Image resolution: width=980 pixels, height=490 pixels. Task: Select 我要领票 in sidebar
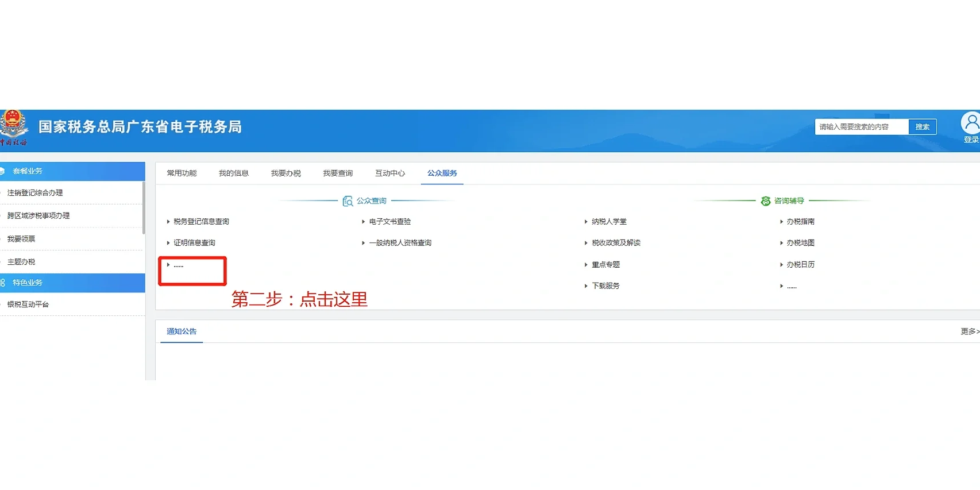point(21,239)
